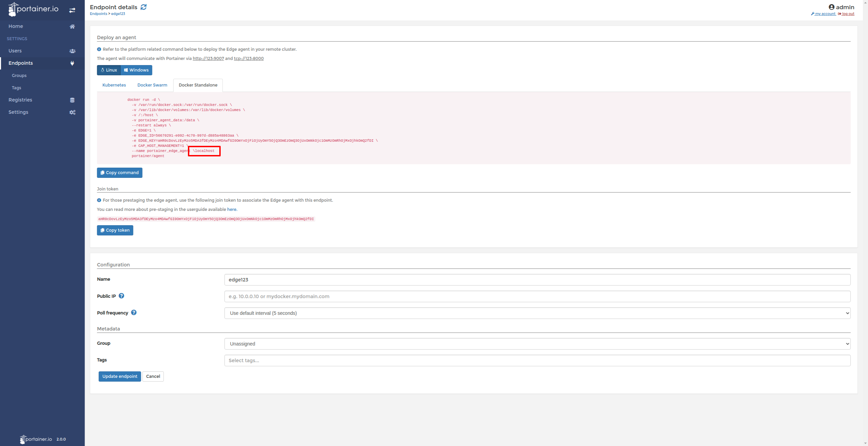Open the Select tags field
The image size is (868, 446).
537,360
